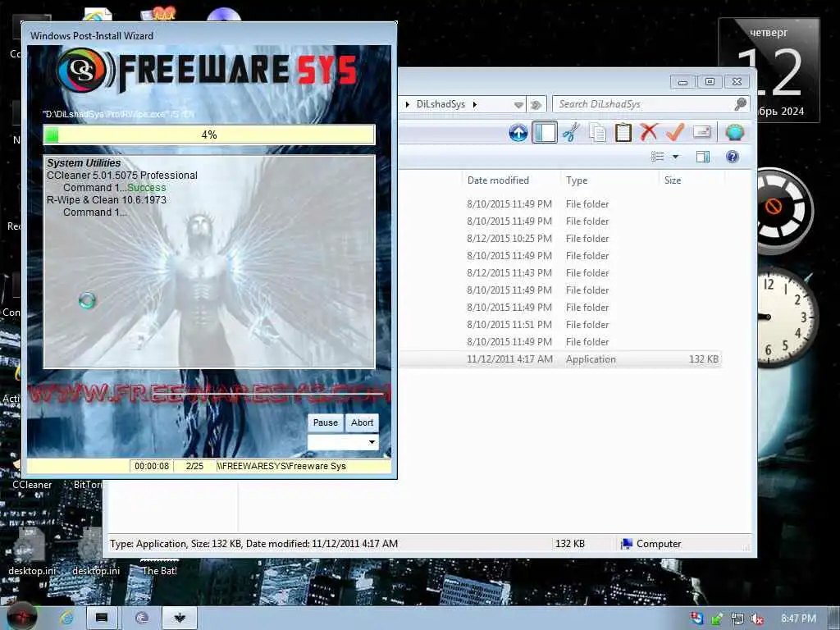Screen dimensions: 840x630
Task: Click the green pencil tray icon
Action: (717, 619)
